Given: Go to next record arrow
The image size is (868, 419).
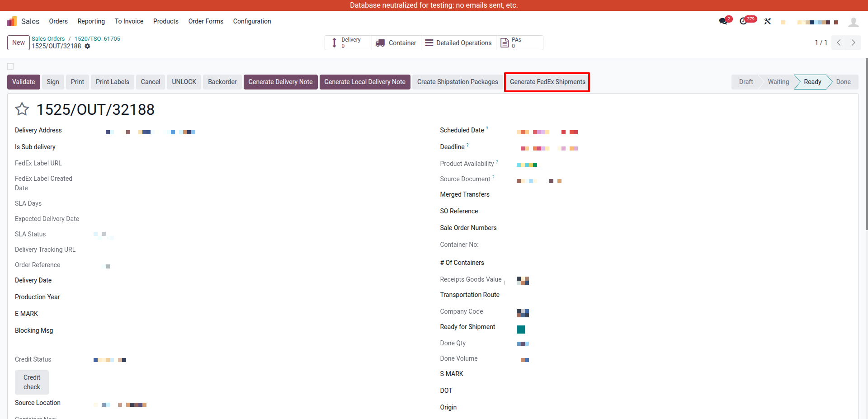Looking at the screenshot, I should [x=854, y=42].
